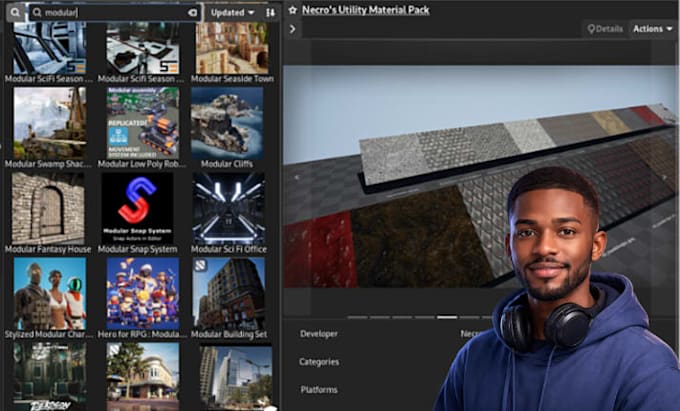
Task: Select the Modular Swamp Shack asset thumbnail
Action: 49,123
